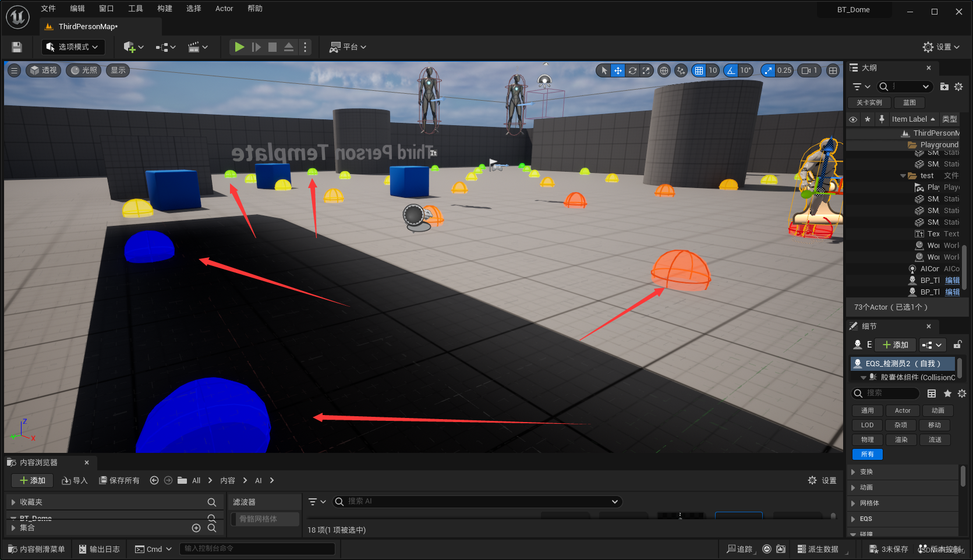Click the world coordinate system globe icon

[664, 70]
